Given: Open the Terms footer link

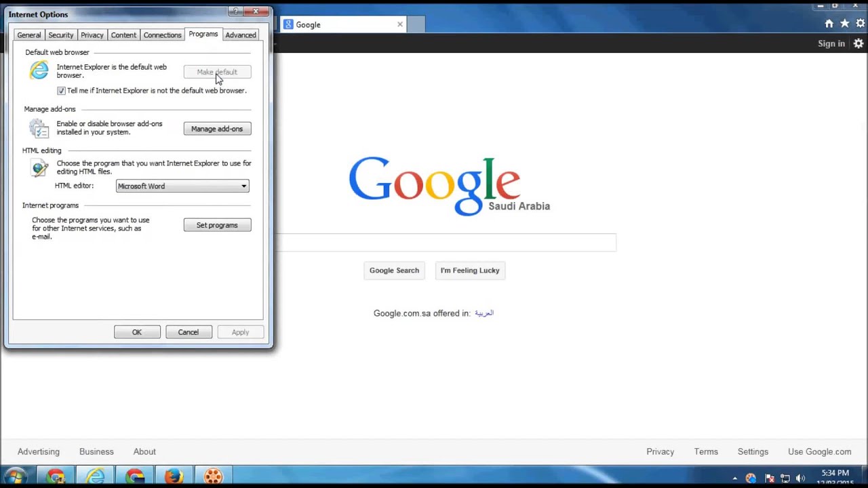Looking at the screenshot, I should [x=706, y=451].
